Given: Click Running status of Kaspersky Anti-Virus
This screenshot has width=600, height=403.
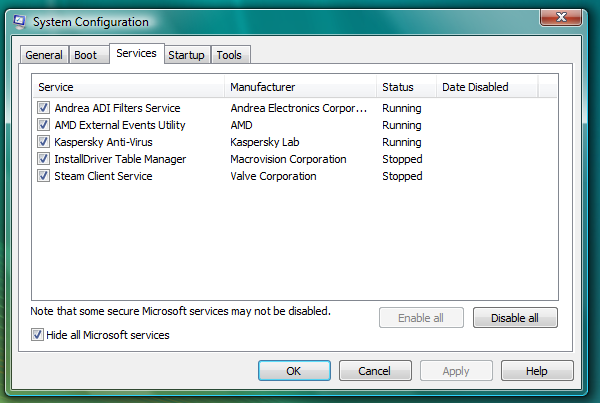Looking at the screenshot, I should 402,142.
